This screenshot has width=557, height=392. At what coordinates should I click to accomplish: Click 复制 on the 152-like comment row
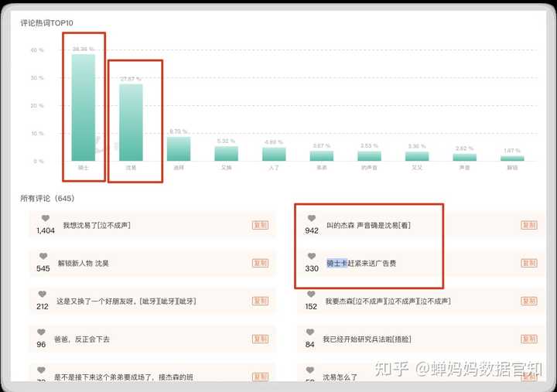pos(529,301)
